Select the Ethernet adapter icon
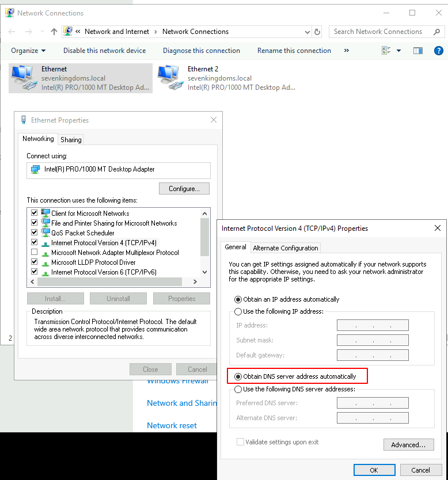This screenshot has height=480, width=448. pos(23,78)
